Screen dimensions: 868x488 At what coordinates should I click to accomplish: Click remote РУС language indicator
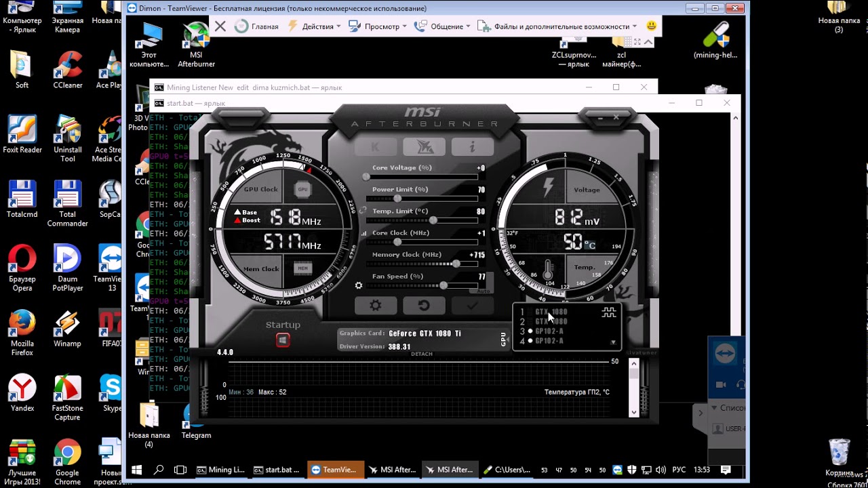click(x=679, y=470)
